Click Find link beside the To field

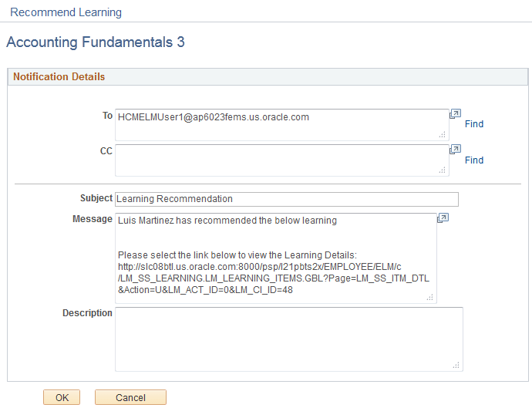pos(474,124)
